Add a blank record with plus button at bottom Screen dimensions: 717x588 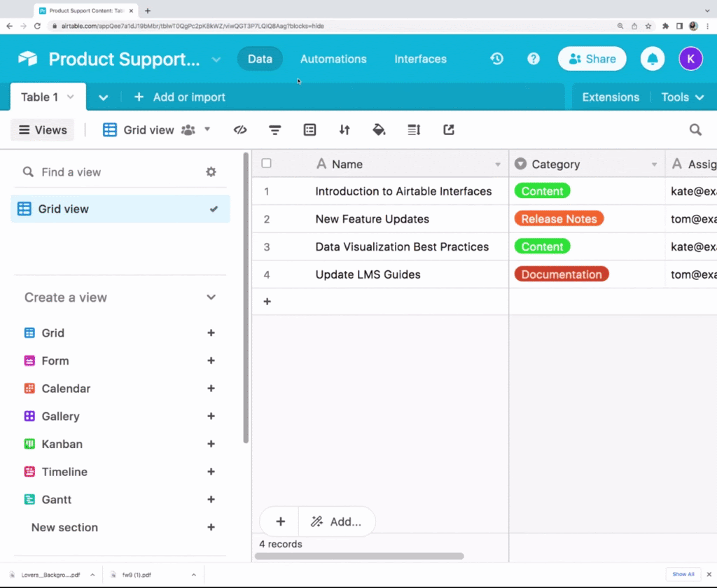(x=280, y=521)
